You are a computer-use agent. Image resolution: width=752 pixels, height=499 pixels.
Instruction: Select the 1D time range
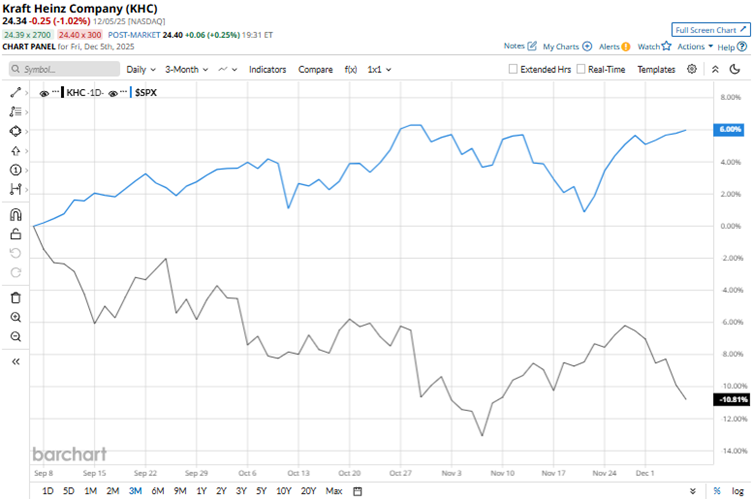(x=48, y=491)
